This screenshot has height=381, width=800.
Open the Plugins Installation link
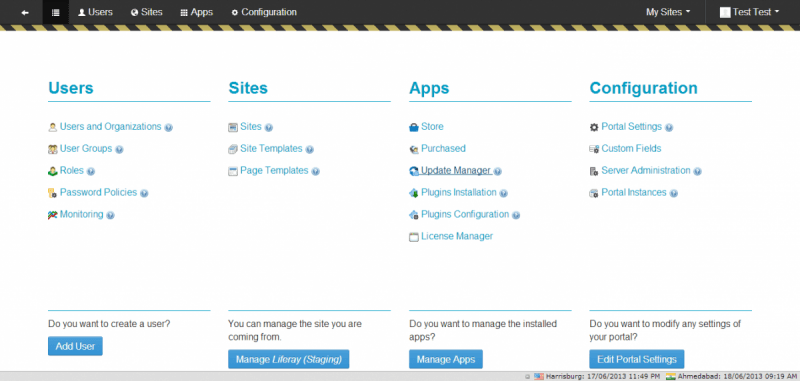459,192
